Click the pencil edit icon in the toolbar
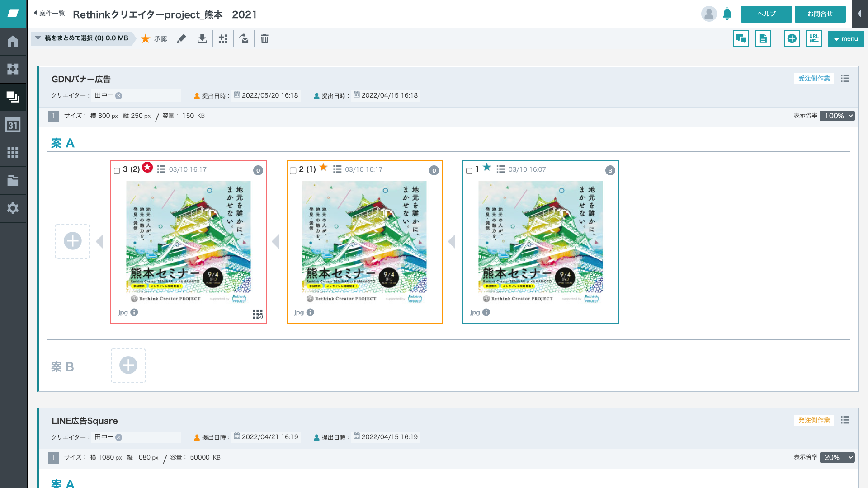Screen dimensions: 868x488 pos(181,39)
